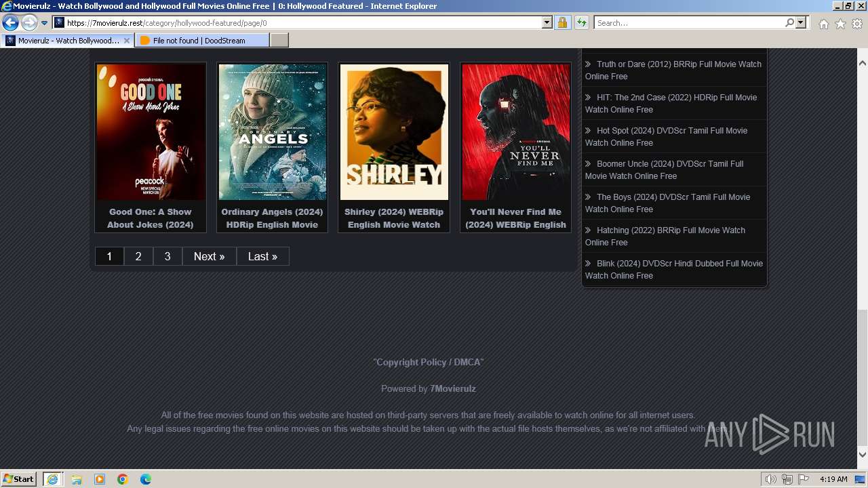The height and width of the screenshot is (488, 868).
Task: Click the Hot Spot chevron bullet icon
Action: pyautogui.click(x=588, y=131)
